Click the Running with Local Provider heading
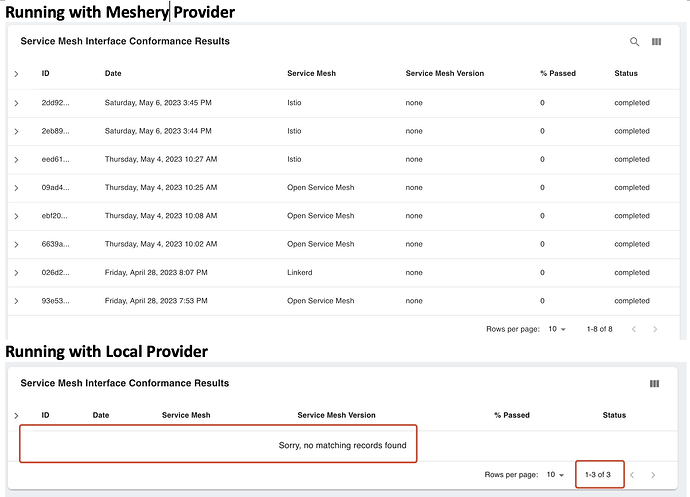This screenshot has height=497, width=690. 106,351
